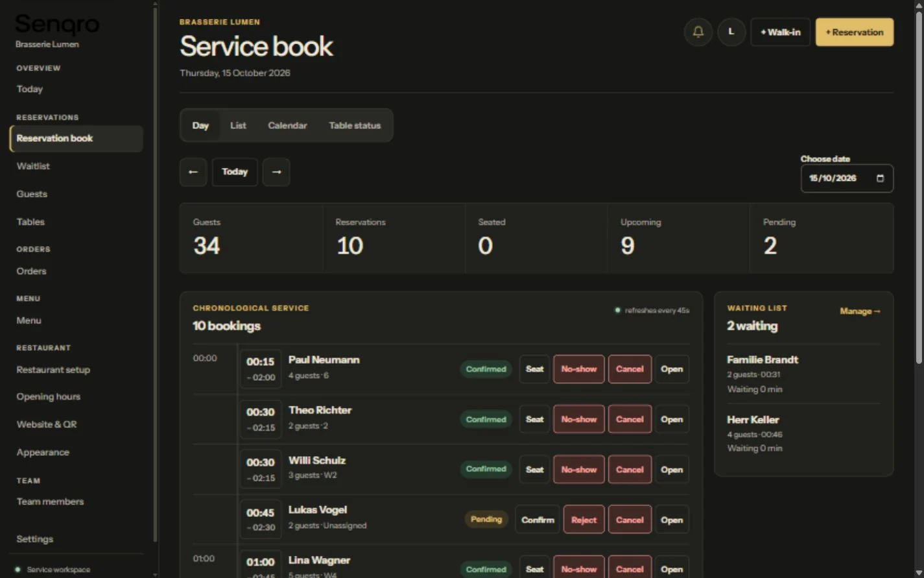This screenshot has width=924, height=578.
Task: Go to previous day with left arrow
Action: (x=193, y=172)
